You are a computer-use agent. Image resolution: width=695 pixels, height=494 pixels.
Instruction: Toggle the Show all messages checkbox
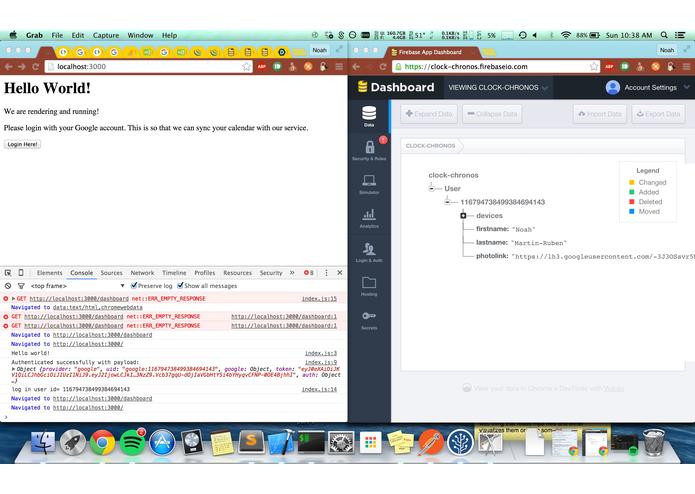coord(180,285)
